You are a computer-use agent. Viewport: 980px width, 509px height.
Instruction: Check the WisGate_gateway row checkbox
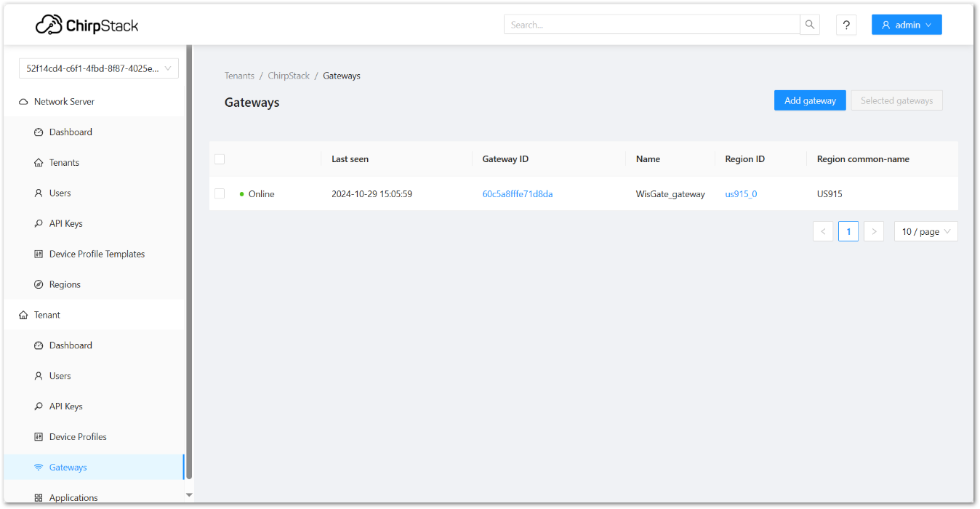(x=220, y=193)
